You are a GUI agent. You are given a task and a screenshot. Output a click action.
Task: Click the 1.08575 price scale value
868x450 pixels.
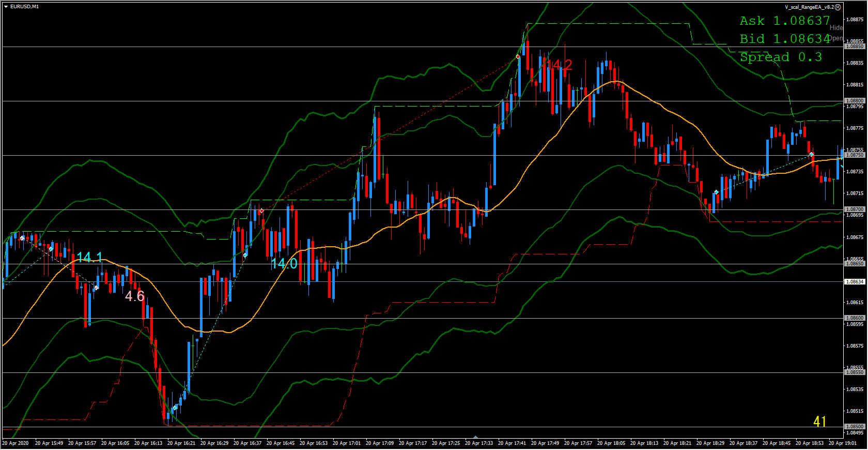[x=855, y=346]
